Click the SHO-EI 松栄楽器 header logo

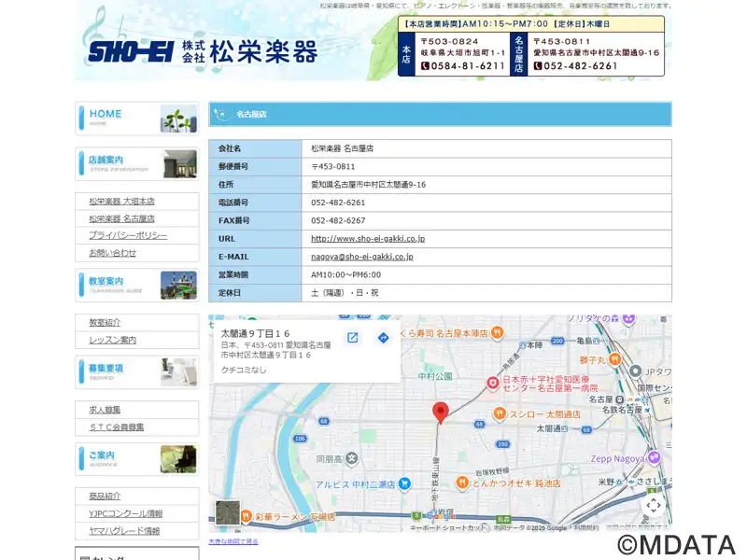[x=203, y=50]
